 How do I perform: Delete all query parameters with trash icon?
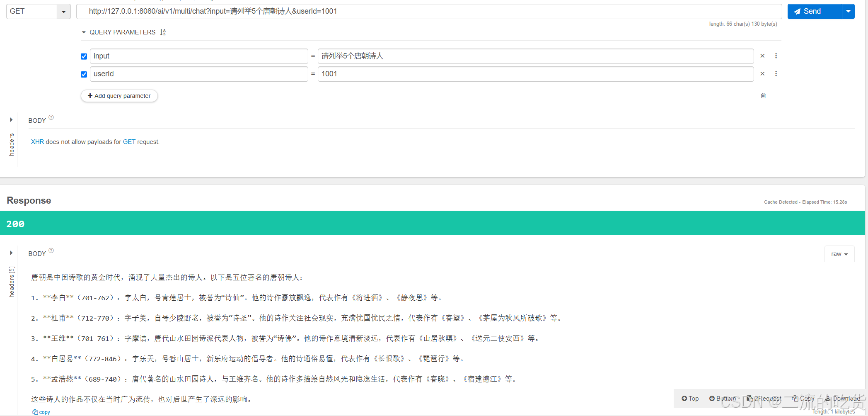coord(763,96)
